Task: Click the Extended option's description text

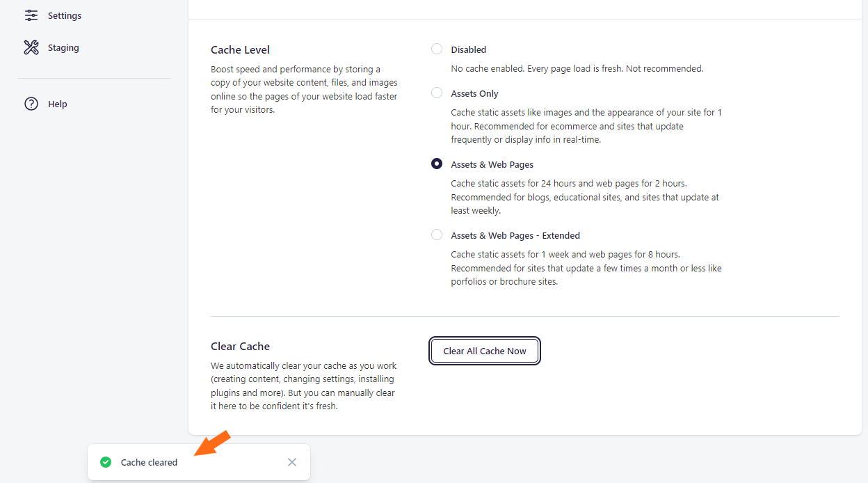Action: tap(586, 268)
